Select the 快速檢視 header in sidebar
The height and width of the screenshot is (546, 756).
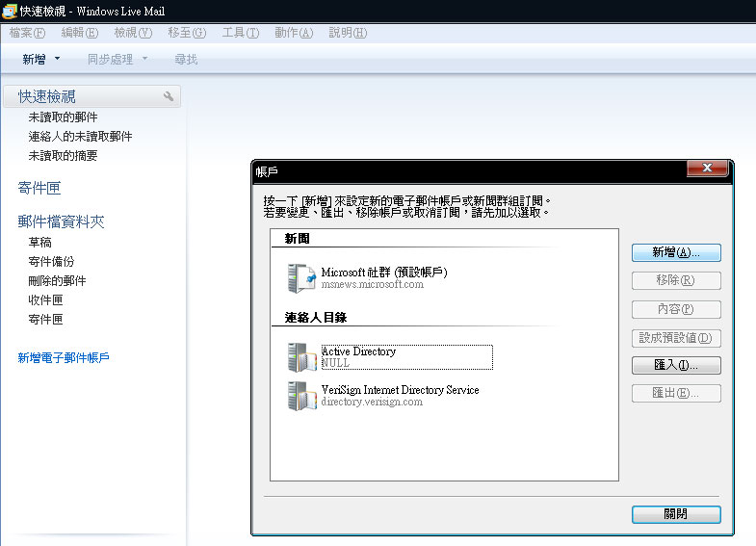91,96
